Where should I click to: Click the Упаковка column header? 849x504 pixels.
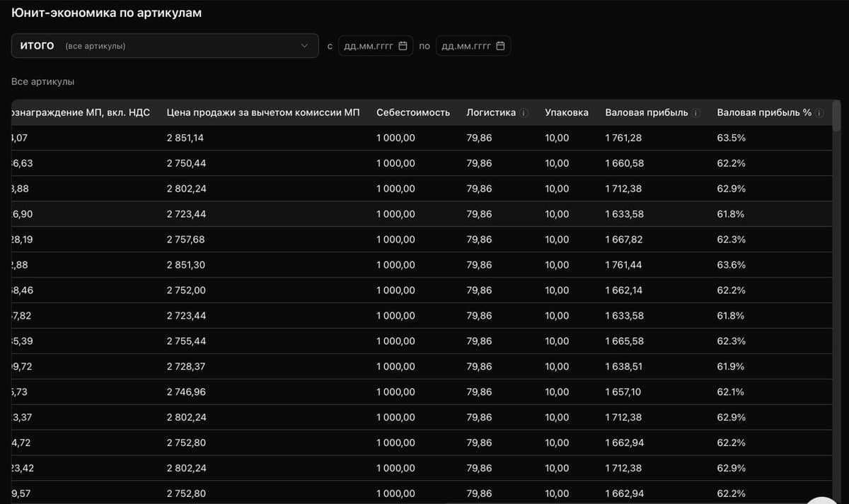coord(566,112)
